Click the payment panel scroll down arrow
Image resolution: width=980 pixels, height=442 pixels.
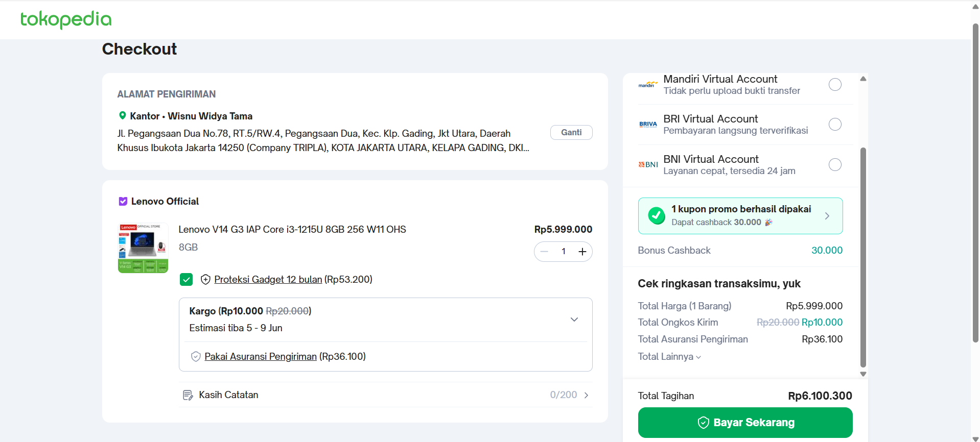pos(863,374)
